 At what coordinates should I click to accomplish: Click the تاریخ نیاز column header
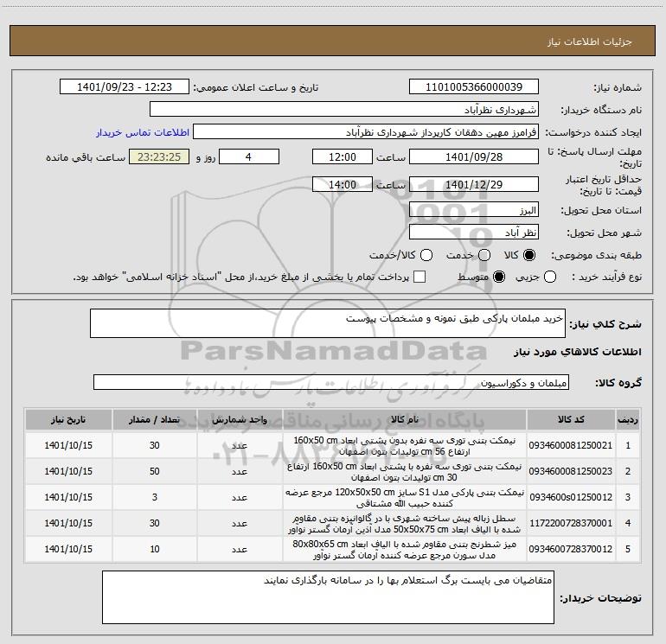(68, 419)
